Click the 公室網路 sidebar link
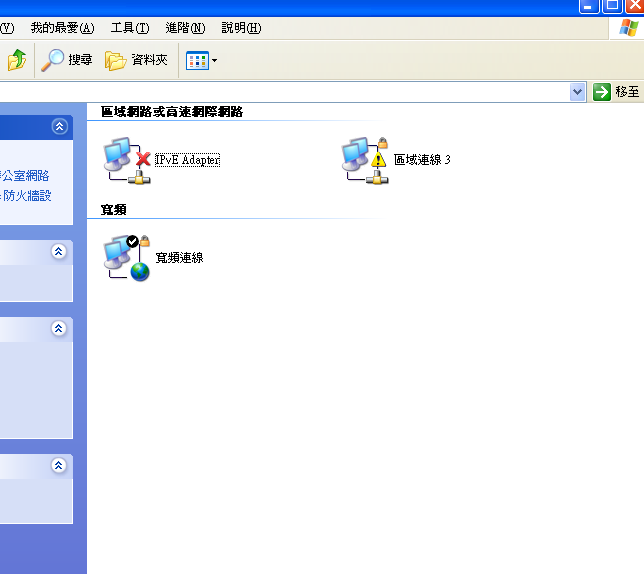This screenshot has height=574, width=644. tap(25, 176)
